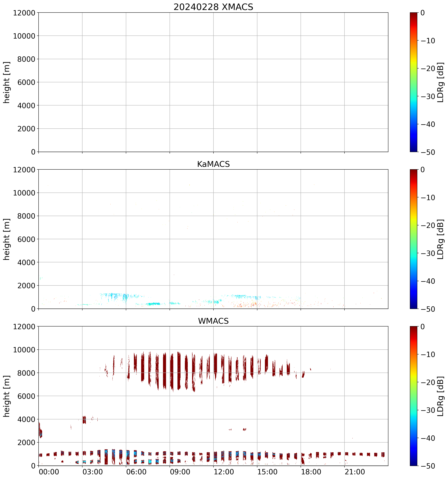This screenshot has width=448, height=479.
Task: Click the 6000 tick on WMACS y-axis
Action: click(x=26, y=396)
